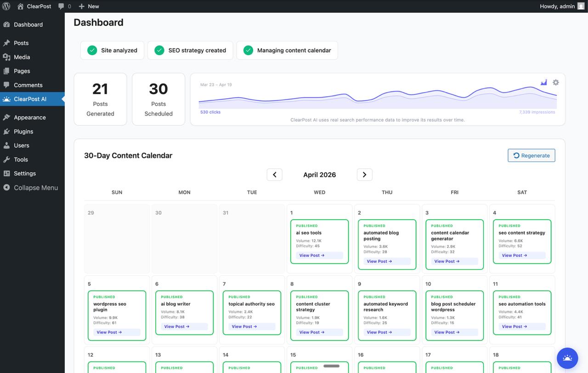Click the chart view icon above graph
The height and width of the screenshot is (373, 588).
click(544, 83)
